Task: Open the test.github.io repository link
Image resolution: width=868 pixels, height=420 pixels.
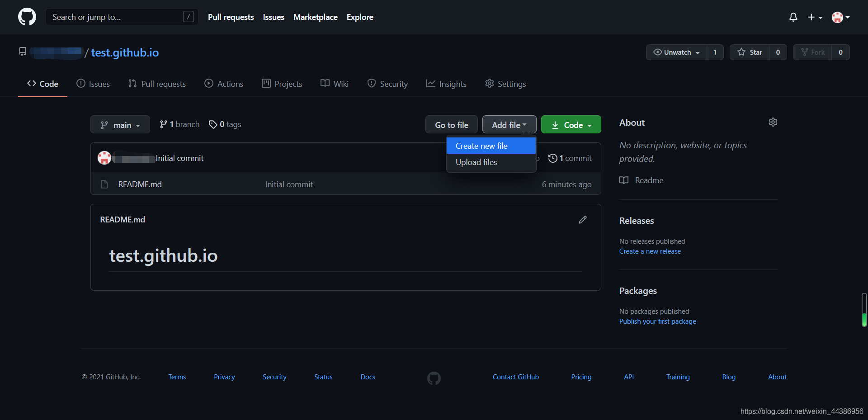Action: point(125,52)
